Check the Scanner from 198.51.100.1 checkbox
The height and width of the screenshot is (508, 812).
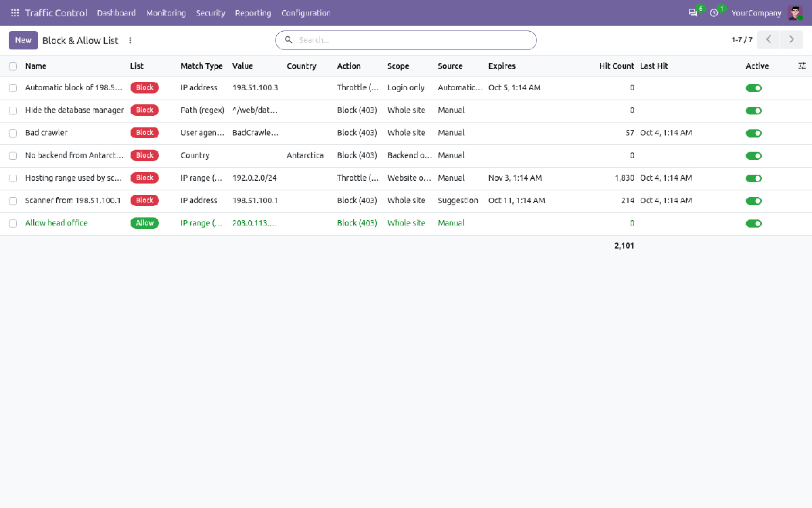coord(13,200)
